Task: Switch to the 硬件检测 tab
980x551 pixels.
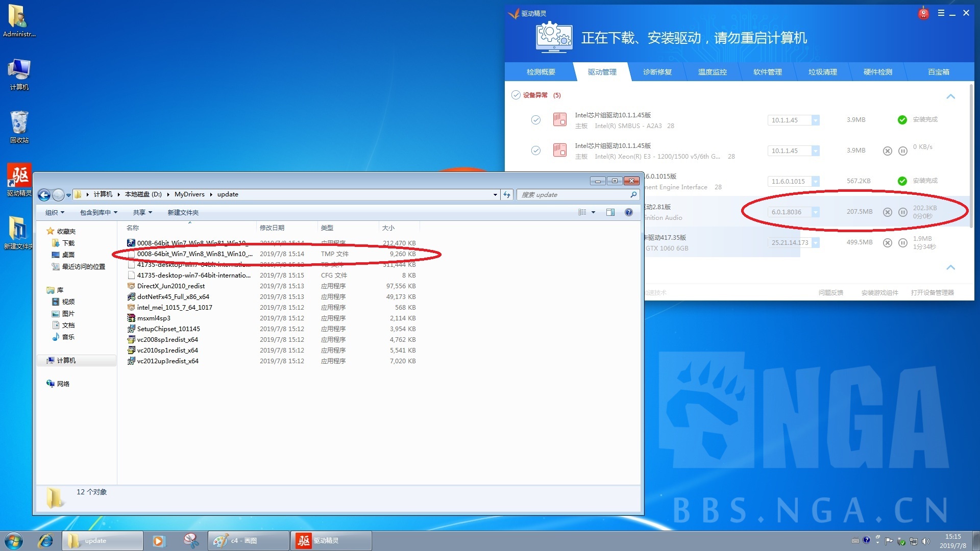Action: click(877, 72)
